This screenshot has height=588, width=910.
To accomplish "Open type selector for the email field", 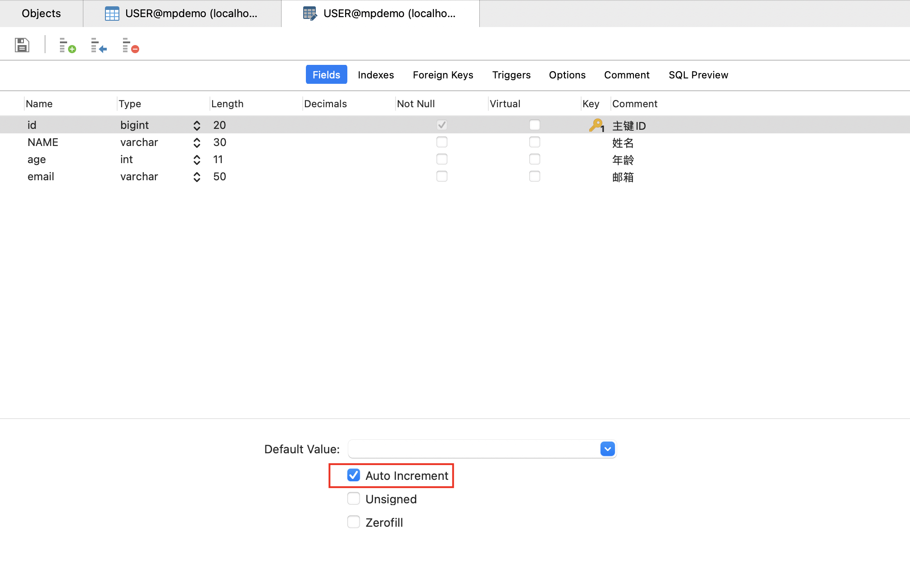I will [196, 177].
